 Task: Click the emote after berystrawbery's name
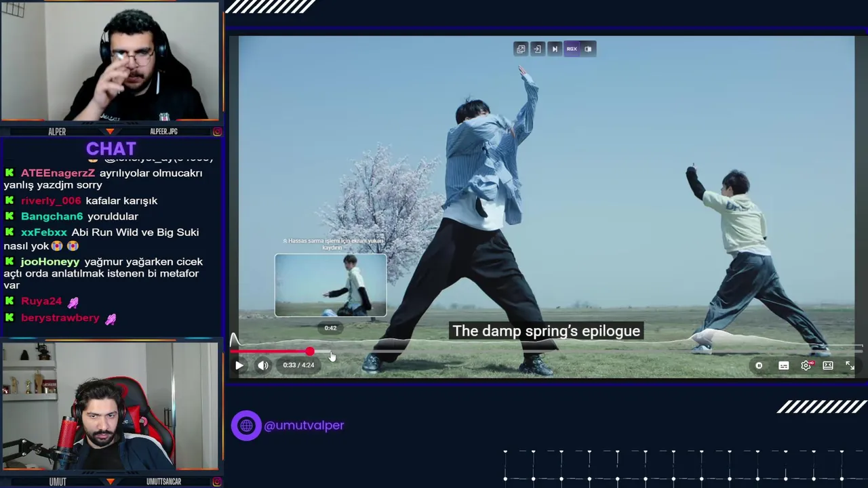110,318
